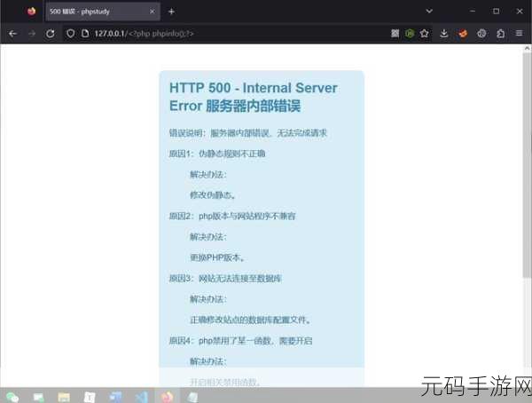
Task: Click the address bar with 127.0.0.1 URL
Action: click(224, 34)
